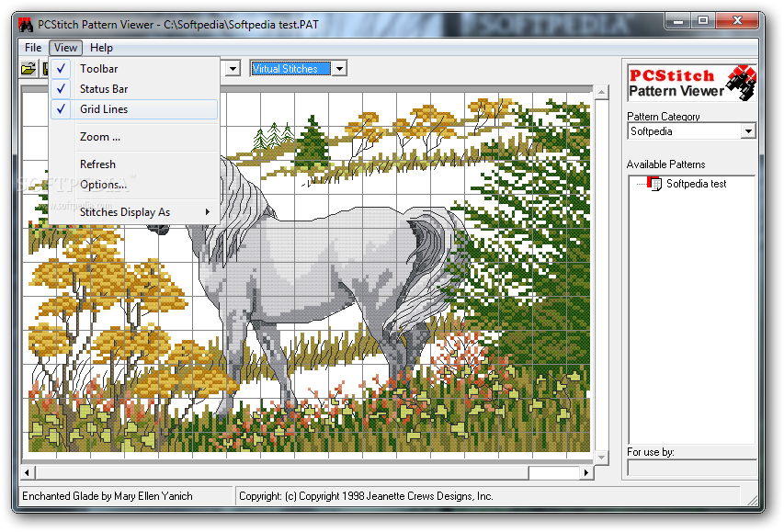784x532 pixels.
Task: Click the Available Patterns label
Action: point(665,164)
